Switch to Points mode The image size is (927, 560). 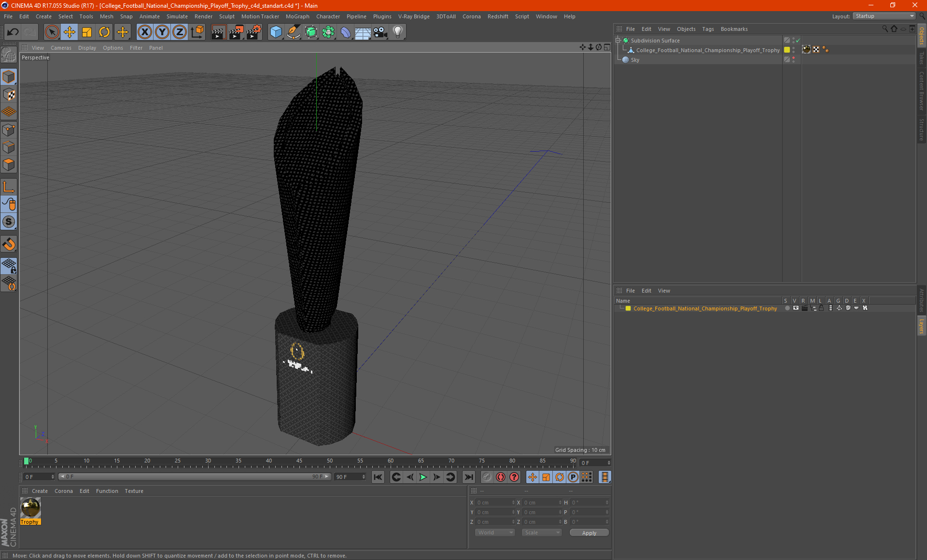click(x=9, y=130)
